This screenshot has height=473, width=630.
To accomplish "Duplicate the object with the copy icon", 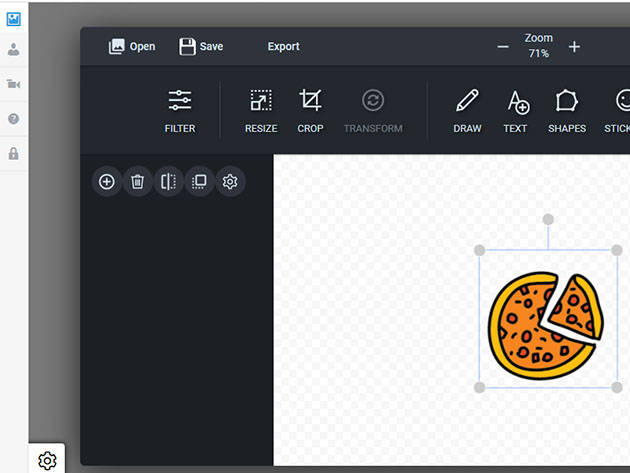I will (199, 182).
